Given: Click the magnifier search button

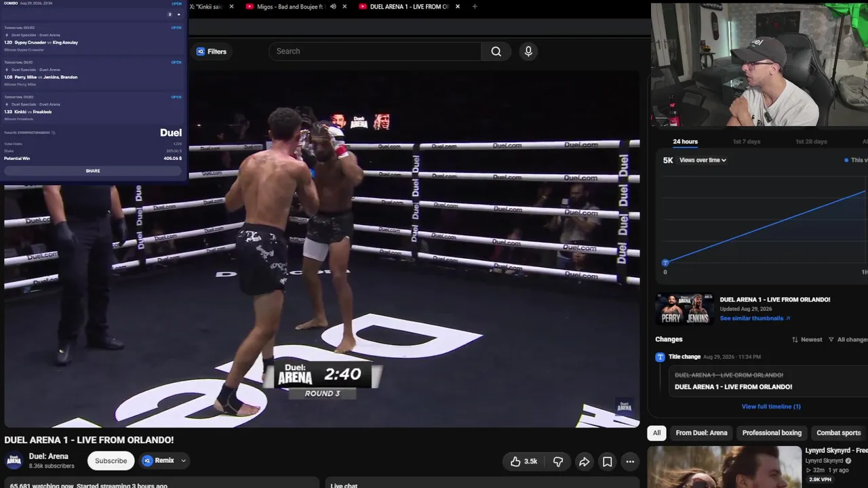Looking at the screenshot, I should point(496,52).
